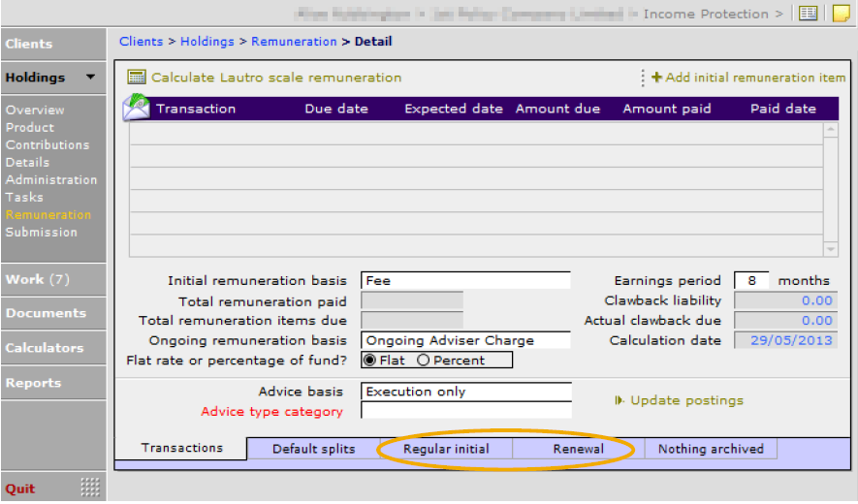Viewport: 858px width, 504px height.
Task: Click Income Protection in the title path
Action: point(706,14)
